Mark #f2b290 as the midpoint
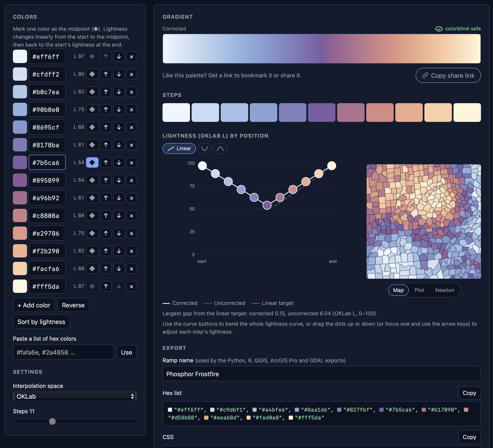Screen dimensions: 493x448 (92, 251)
